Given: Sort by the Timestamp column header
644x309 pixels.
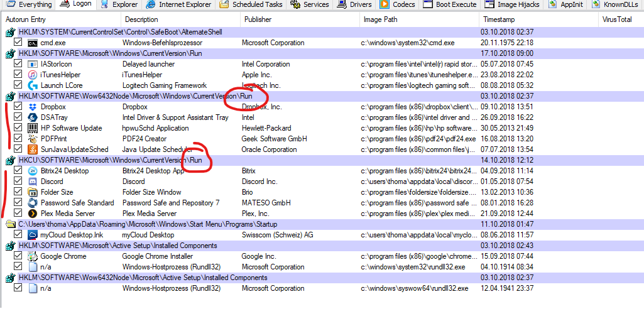Looking at the screenshot, I should 538,19.
